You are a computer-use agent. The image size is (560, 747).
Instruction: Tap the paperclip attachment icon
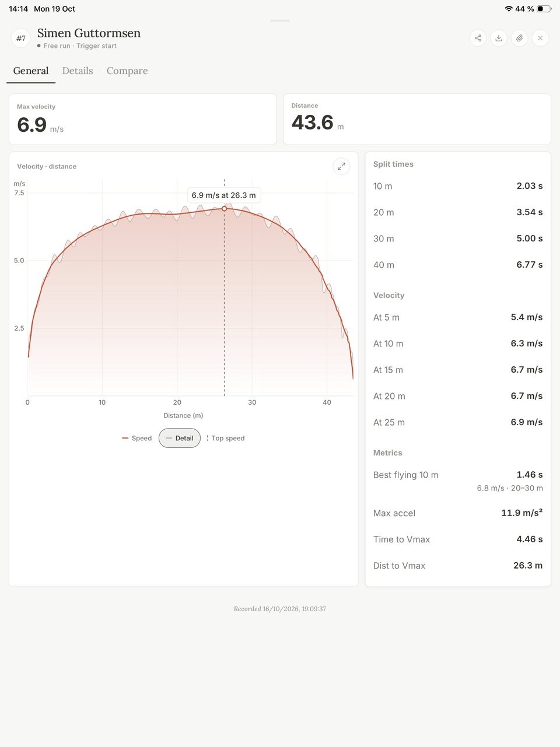(x=519, y=38)
